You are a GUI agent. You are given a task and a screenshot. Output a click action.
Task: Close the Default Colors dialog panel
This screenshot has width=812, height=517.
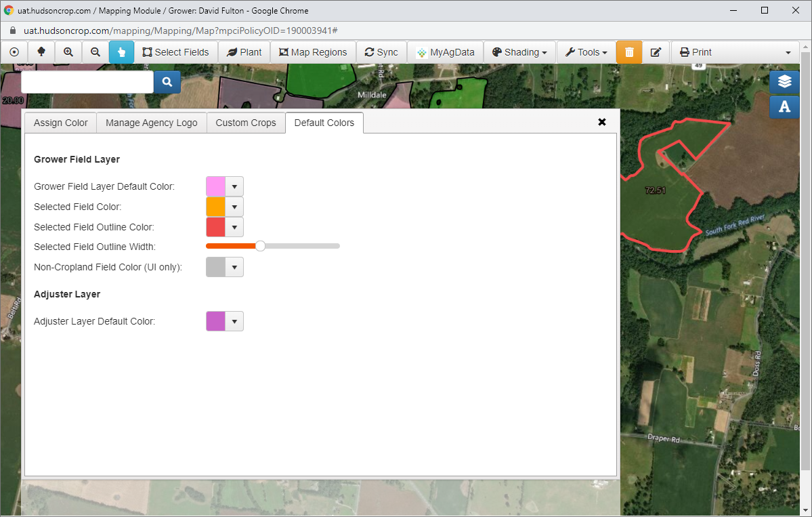(602, 122)
